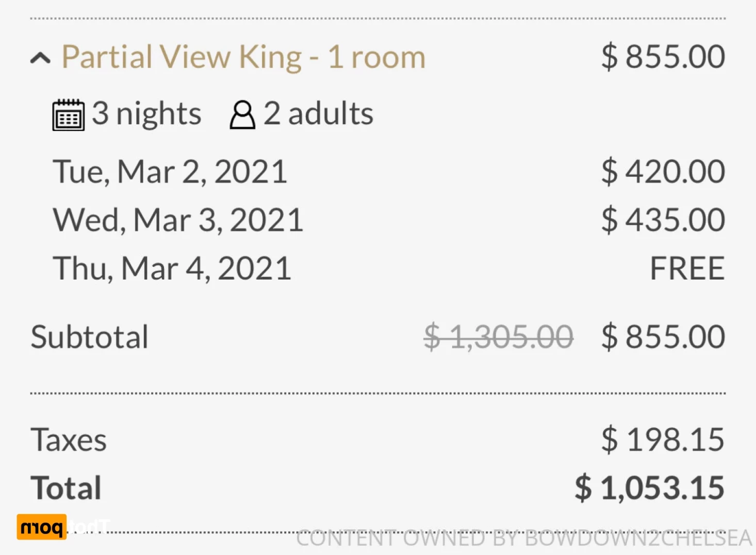The image size is (756, 555).
Task: Tap the $ 420.00 nightly rate
Action: 663,171
